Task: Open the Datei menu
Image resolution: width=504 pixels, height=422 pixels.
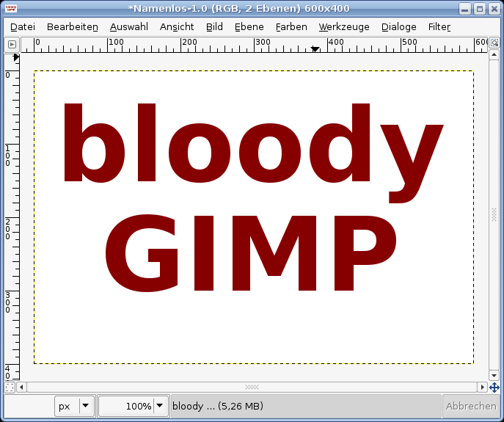Action: tap(23, 27)
